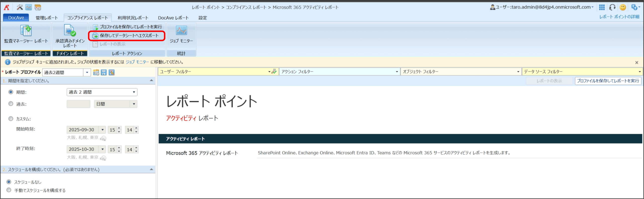Click the ジョブ モニター link in notification
The width and height of the screenshot is (644, 199).
137,62
